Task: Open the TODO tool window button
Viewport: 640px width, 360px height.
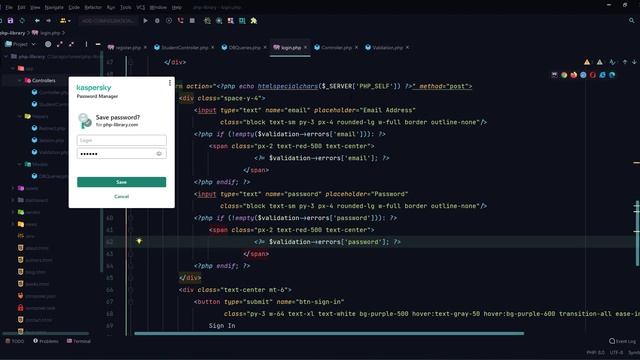Action: tap(15, 341)
